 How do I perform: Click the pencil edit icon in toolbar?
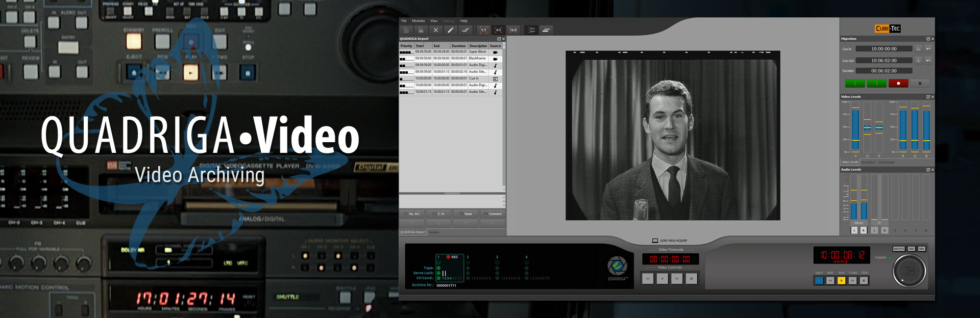(450, 30)
